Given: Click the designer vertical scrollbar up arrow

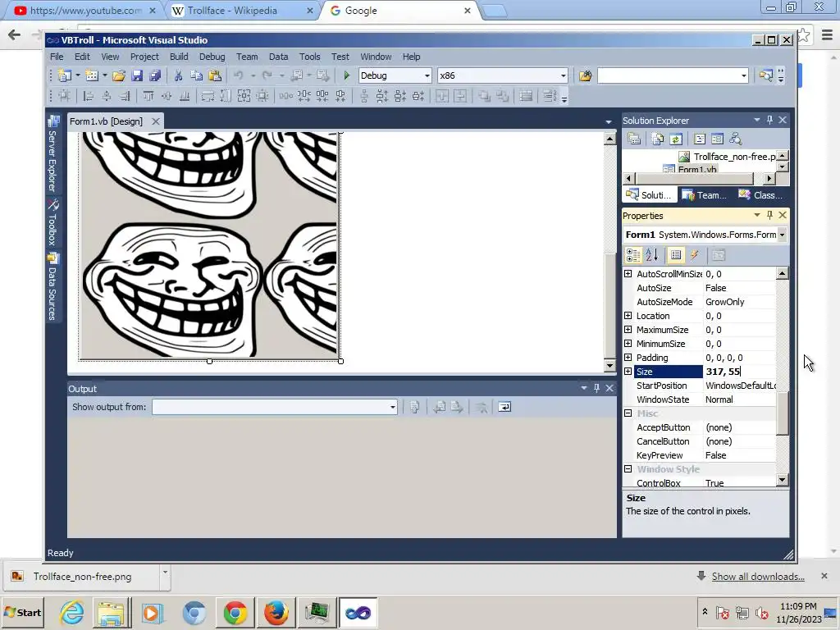Looking at the screenshot, I should (x=609, y=139).
